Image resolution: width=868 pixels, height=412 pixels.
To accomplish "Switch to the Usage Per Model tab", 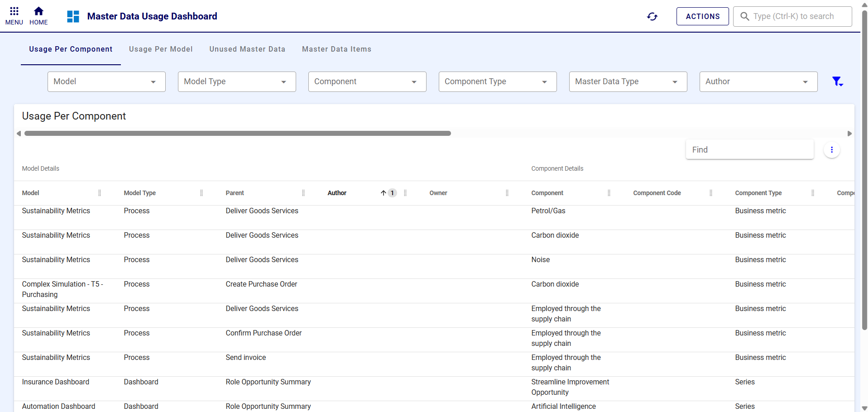I will click(161, 49).
